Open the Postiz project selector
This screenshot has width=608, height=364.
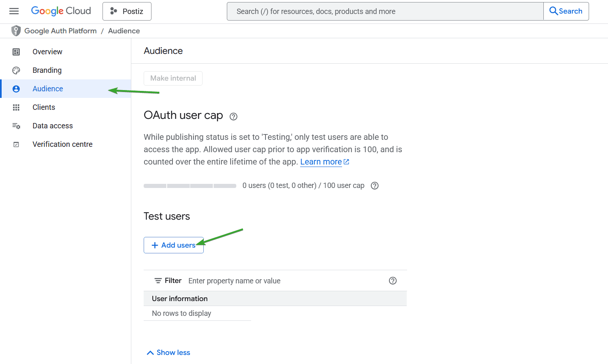tap(127, 11)
